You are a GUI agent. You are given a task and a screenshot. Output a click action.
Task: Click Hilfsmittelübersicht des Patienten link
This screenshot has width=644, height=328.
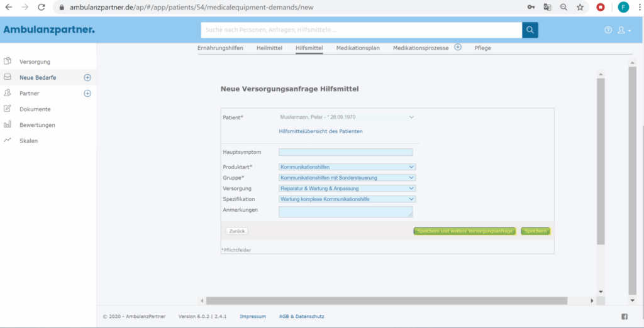(x=321, y=131)
